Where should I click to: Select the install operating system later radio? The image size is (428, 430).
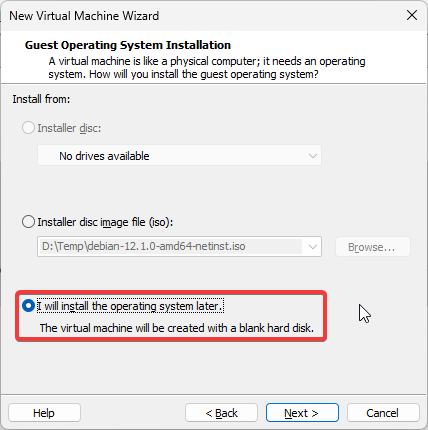coord(28,306)
